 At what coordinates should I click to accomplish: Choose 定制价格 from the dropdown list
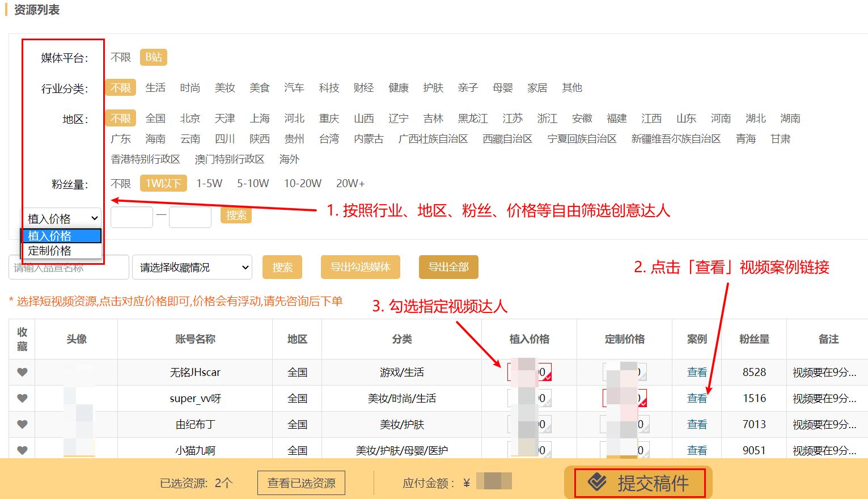[x=50, y=251]
